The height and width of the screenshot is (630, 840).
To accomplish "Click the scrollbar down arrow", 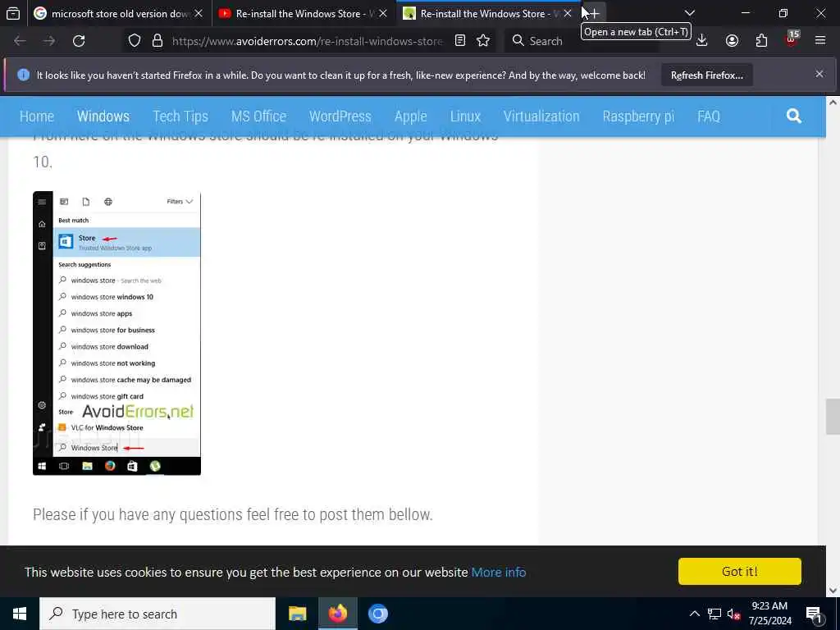I will pyautogui.click(x=833, y=591).
